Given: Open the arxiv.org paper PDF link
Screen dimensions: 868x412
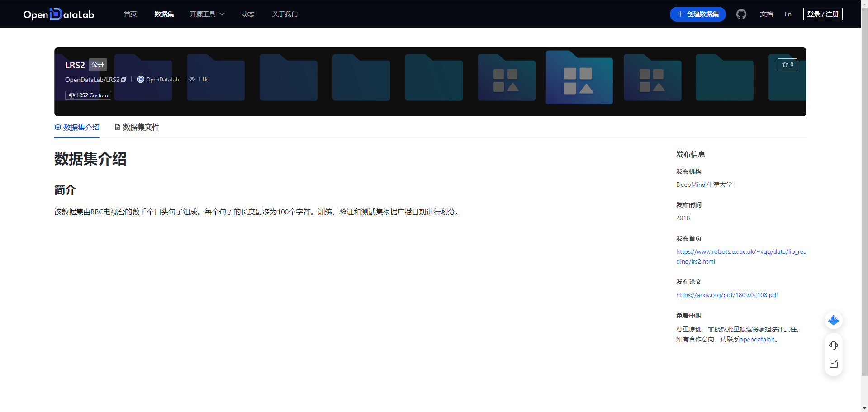Looking at the screenshot, I should tap(726, 294).
